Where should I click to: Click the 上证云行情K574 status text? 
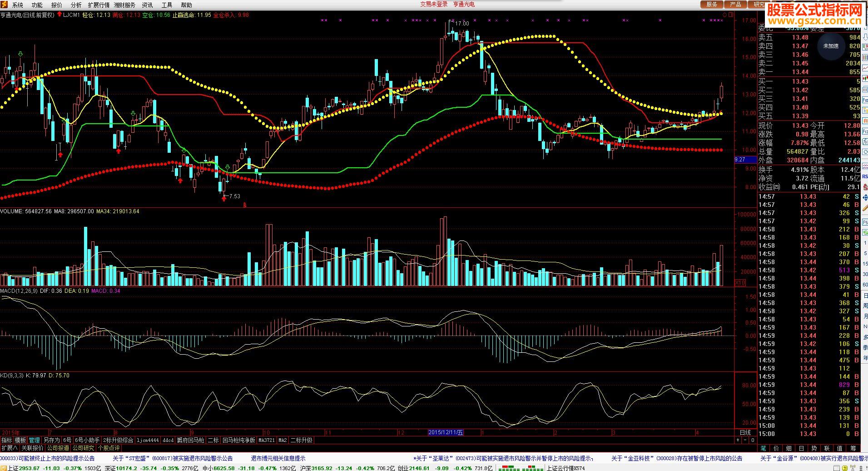pyautogui.click(x=565, y=468)
